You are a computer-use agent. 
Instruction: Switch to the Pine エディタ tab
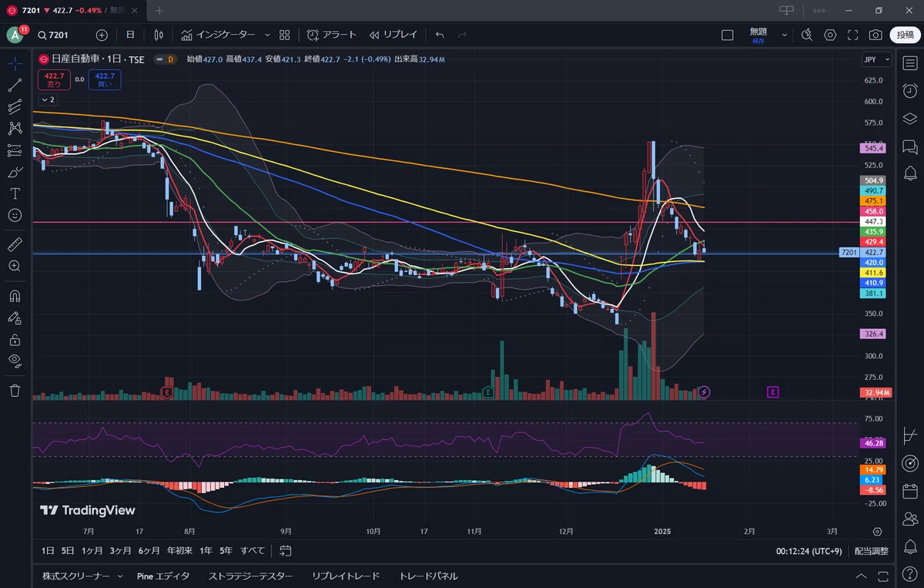(x=163, y=576)
